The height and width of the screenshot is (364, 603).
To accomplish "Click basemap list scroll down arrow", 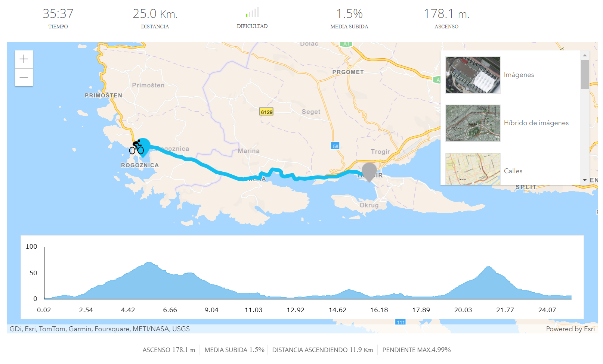I will point(585,180).
